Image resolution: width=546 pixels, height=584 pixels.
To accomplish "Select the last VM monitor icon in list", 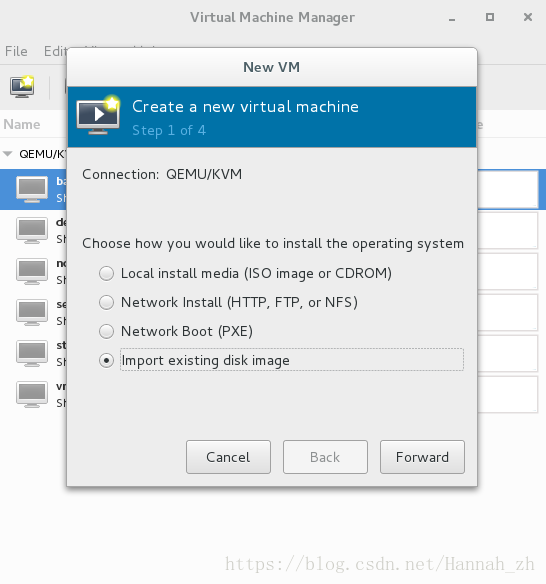I will click(32, 394).
